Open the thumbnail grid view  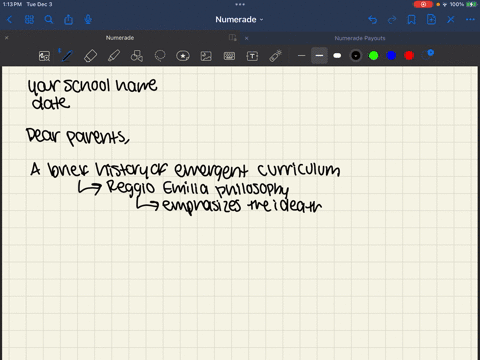pyautogui.click(x=29, y=20)
